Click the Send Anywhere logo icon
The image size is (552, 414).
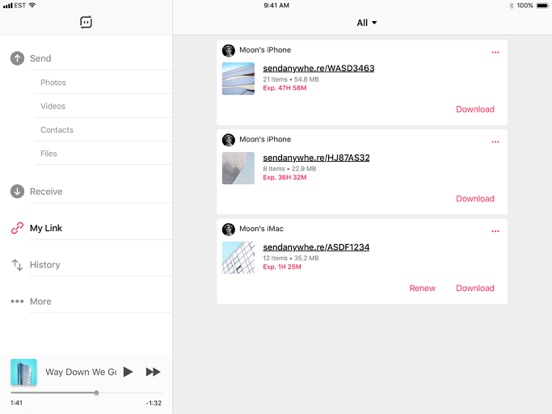[x=86, y=22]
